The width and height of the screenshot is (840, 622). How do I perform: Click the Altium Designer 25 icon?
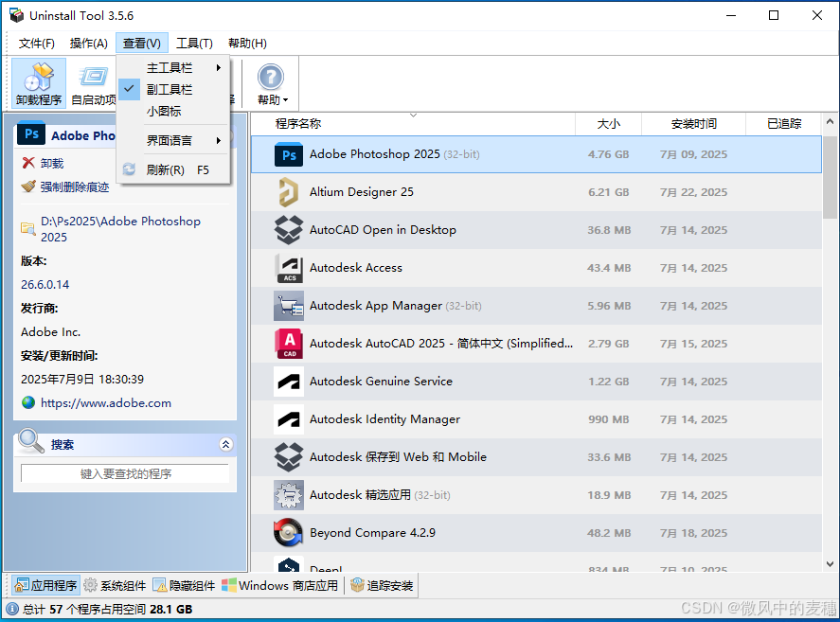pos(289,192)
